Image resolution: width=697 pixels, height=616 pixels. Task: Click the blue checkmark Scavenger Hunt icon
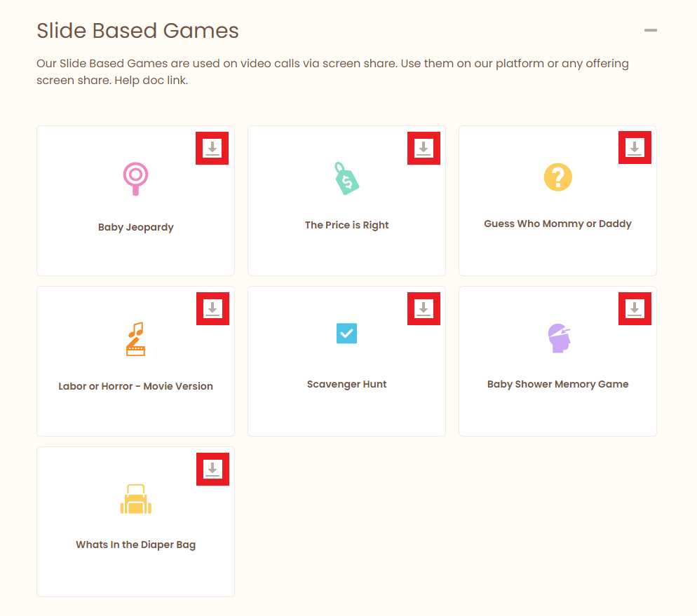[x=346, y=333]
